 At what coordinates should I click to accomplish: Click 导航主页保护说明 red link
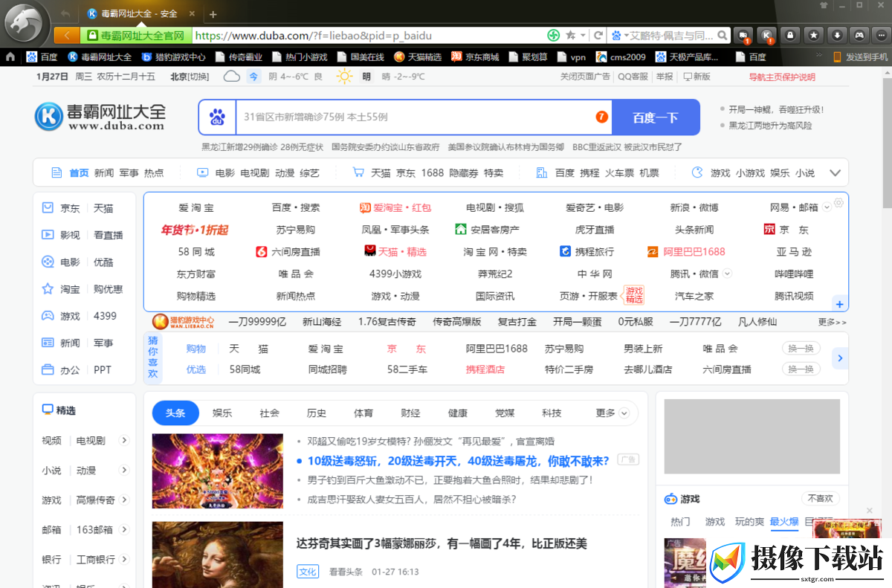click(782, 77)
